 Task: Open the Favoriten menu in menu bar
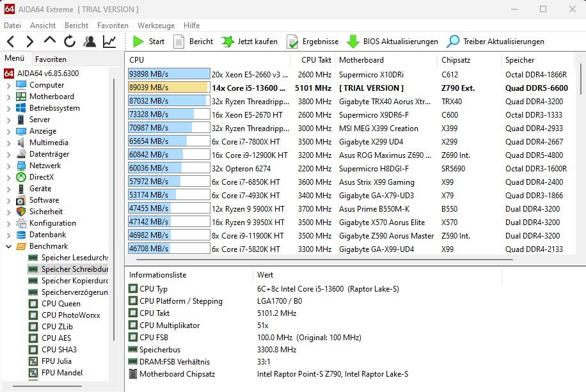pos(113,26)
